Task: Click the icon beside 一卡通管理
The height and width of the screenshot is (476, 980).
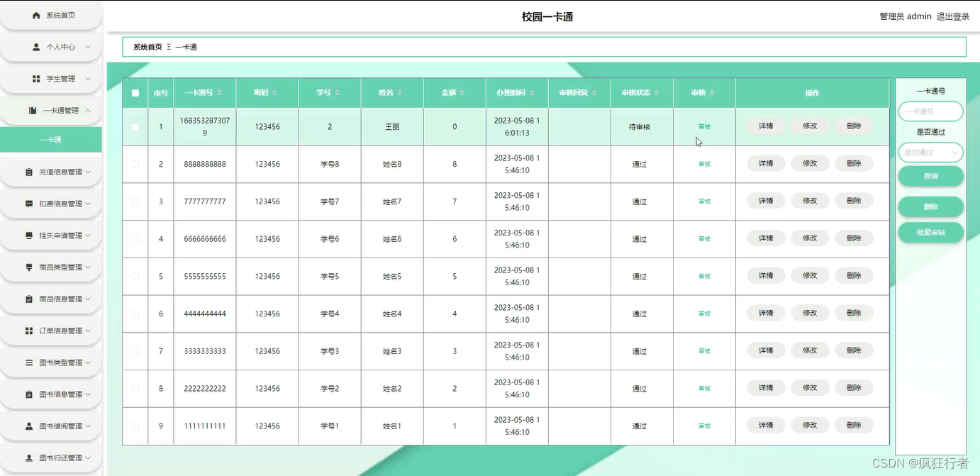Action: pyautogui.click(x=33, y=111)
